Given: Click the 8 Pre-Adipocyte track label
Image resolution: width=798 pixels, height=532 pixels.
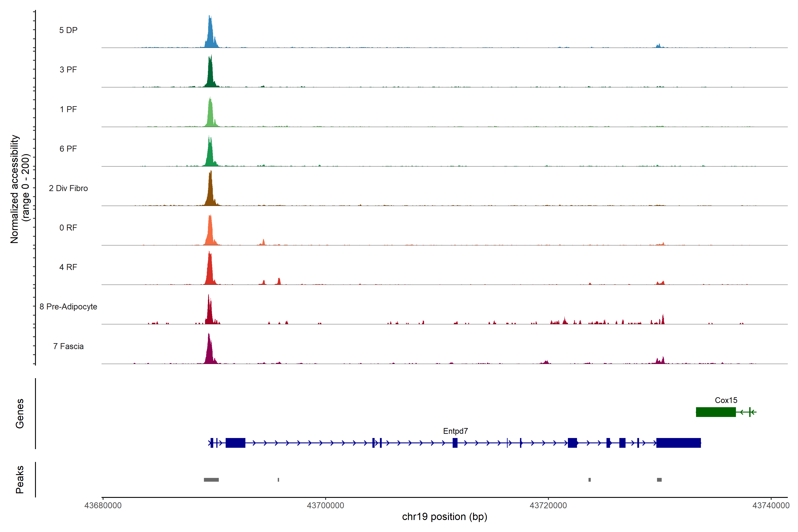Looking at the screenshot, I should coord(68,307).
